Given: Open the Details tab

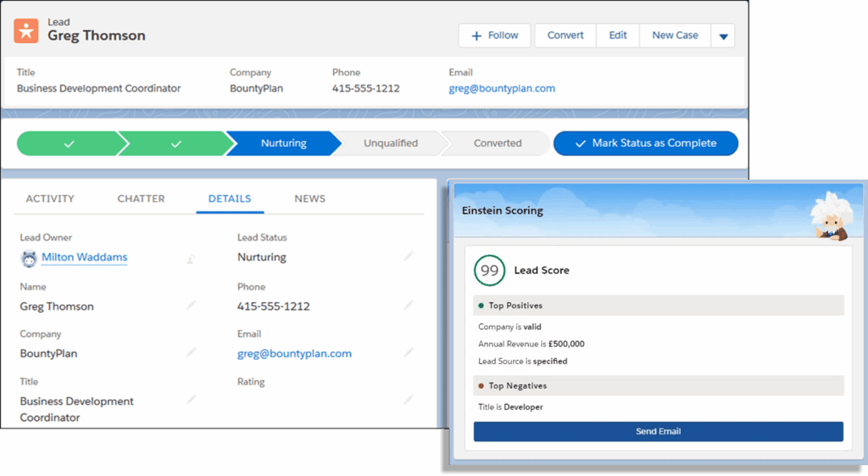Looking at the screenshot, I should pyautogui.click(x=230, y=199).
